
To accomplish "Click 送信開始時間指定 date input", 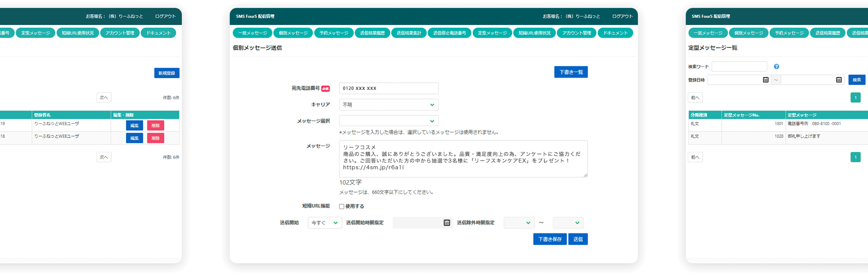I will coord(423,223).
